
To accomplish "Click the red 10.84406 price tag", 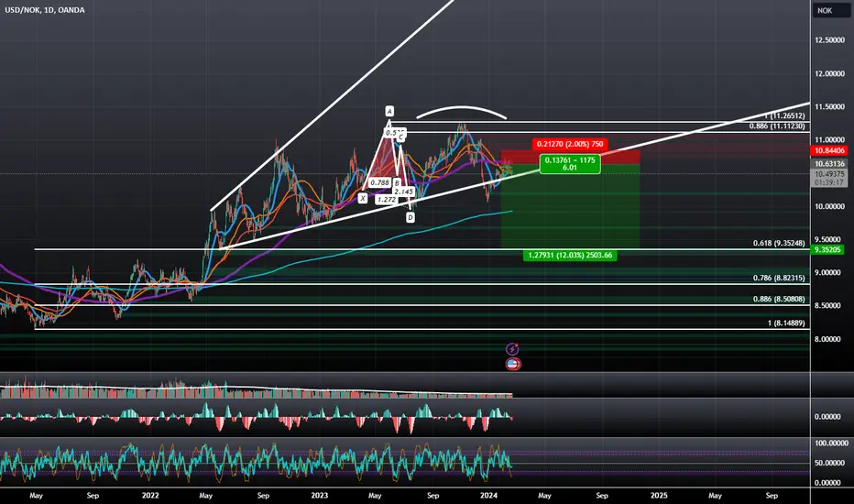I will click(x=829, y=151).
